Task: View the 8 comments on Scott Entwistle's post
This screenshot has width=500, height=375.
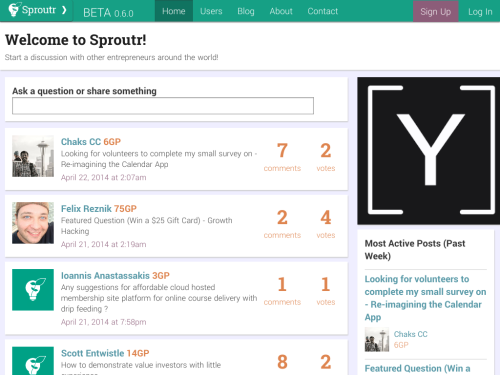Action: 282,362
